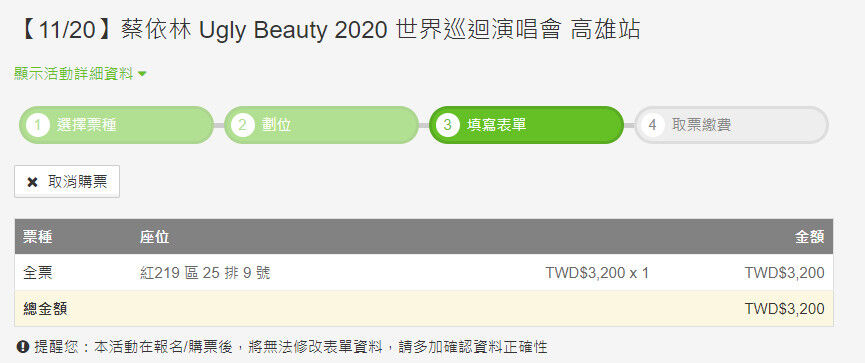This screenshot has height=363, width=865.
Task: Click the 座位 column header
Action: [154, 237]
